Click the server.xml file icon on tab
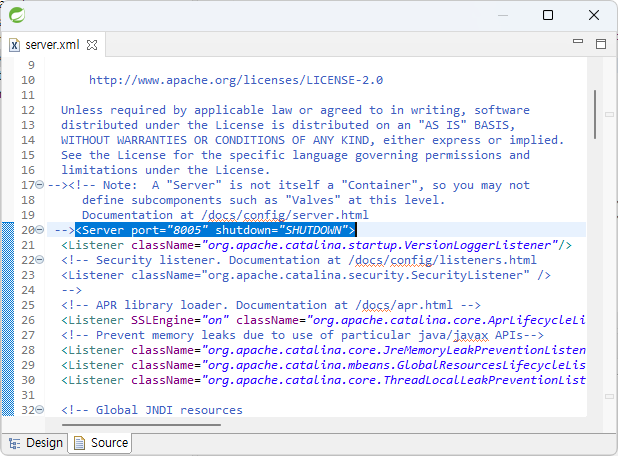 click(x=15, y=45)
